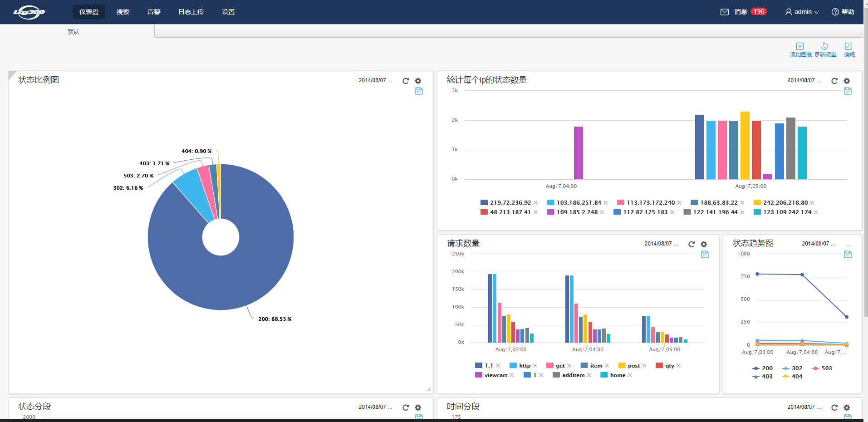This screenshot has height=422, width=868.
Task: Click the home teal legend color swatch
Action: coord(604,375)
